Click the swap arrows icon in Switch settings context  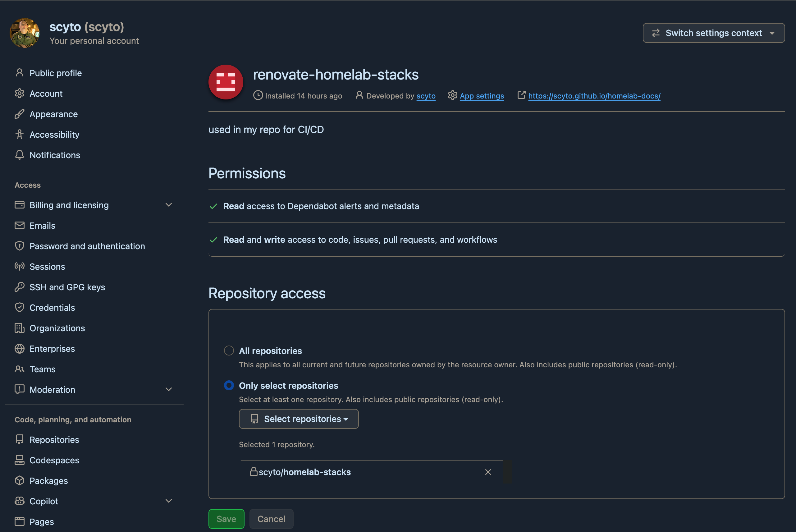(656, 33)
